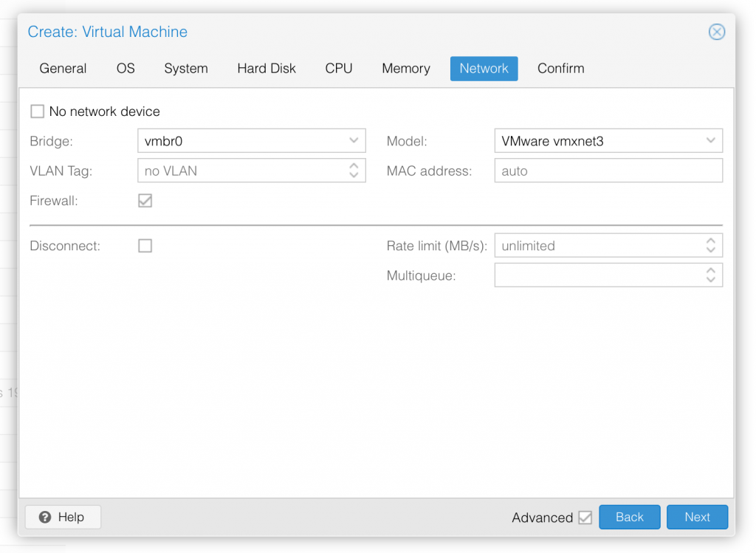Switch to the General tab
Image resolution: width=756 pixels, height=553 pixels.
(x=63, y=69)
